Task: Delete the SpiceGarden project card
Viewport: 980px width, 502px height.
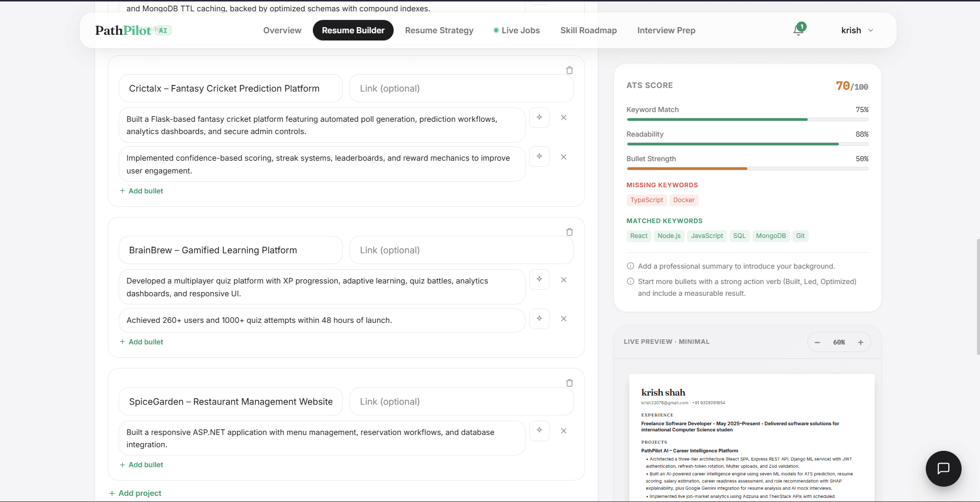Action: (569, 383)
